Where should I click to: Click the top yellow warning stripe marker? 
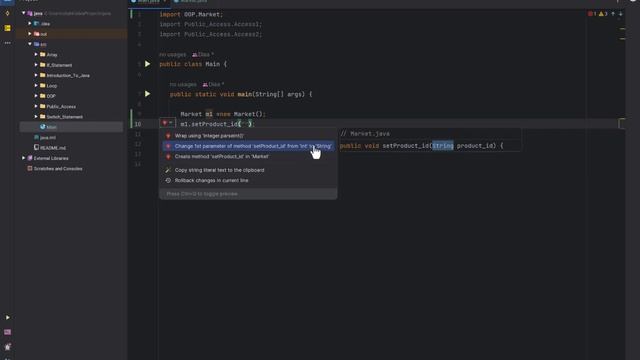[622, 29]
